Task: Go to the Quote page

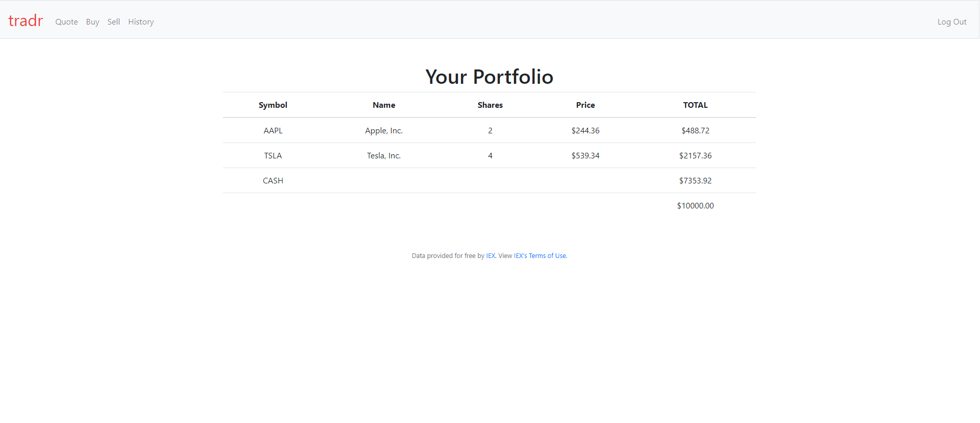Action: pos(66,22)
